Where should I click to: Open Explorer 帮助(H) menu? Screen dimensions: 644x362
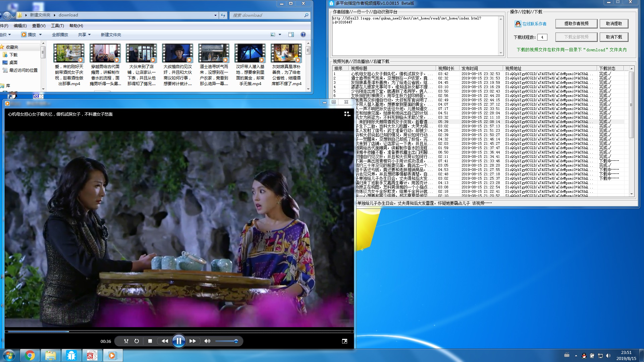(x=76, y=25)
